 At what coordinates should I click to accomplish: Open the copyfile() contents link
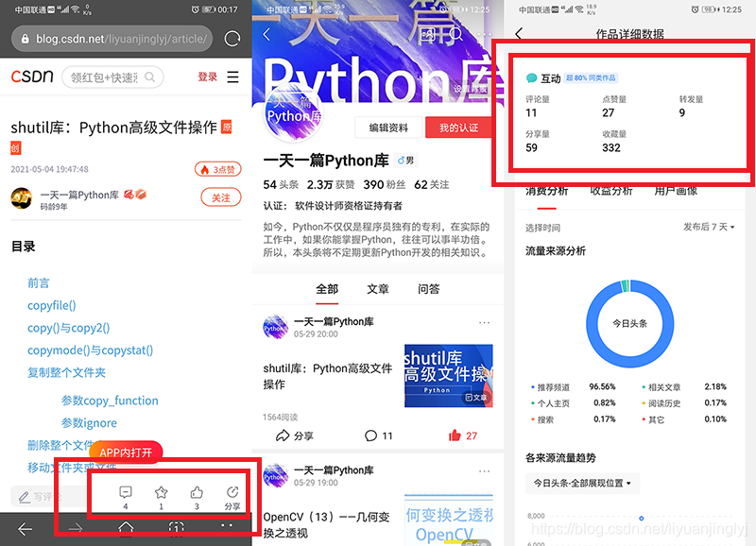(52, 305)
